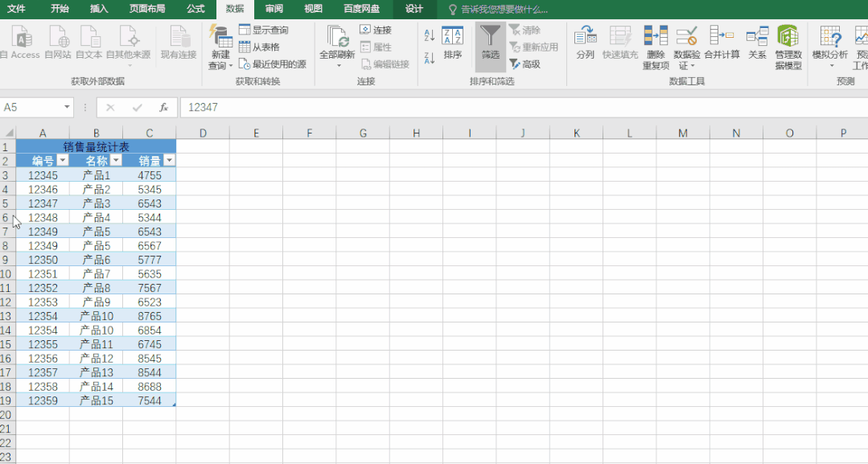The width and height of the screenshot is (868, 464).
Task: Expand the Name Box dropdown arrow
Action: (x=67, y=108)
